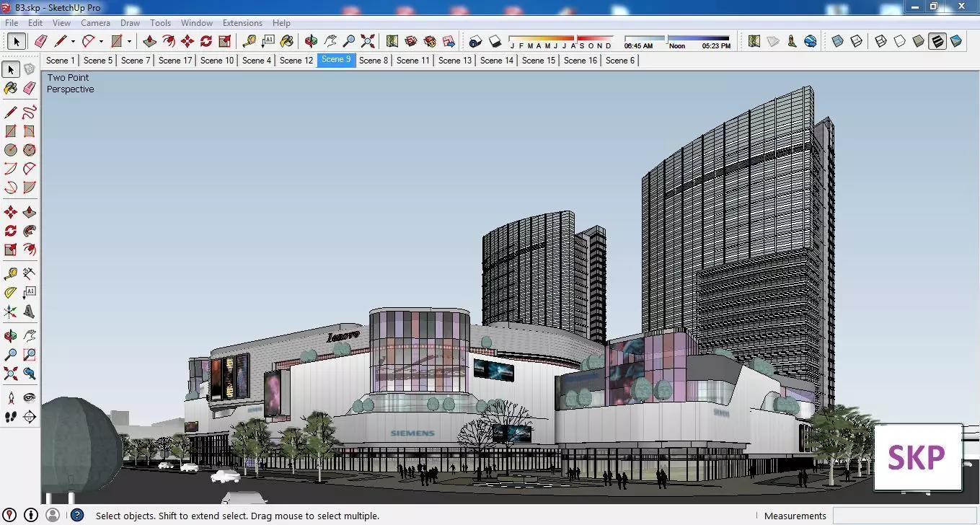This screenshot has width=980, height=525.
Task: Click the Measurements input box
Action: 905,516
